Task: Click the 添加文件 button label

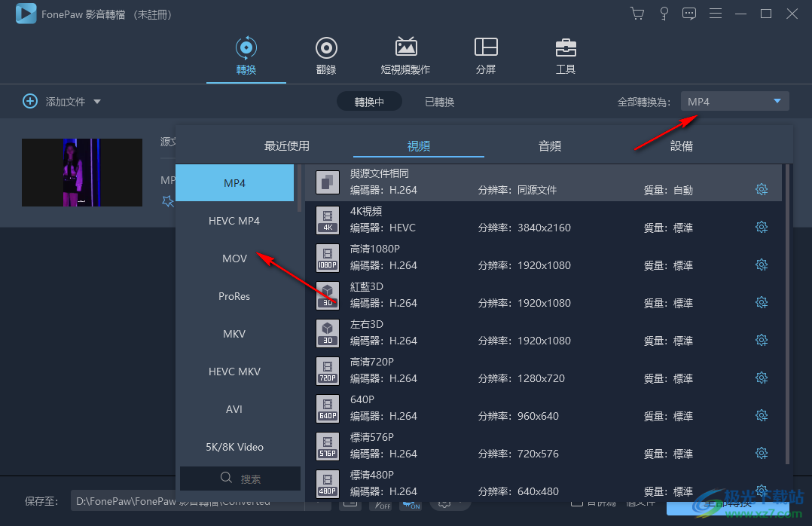Action: (66, 102)
